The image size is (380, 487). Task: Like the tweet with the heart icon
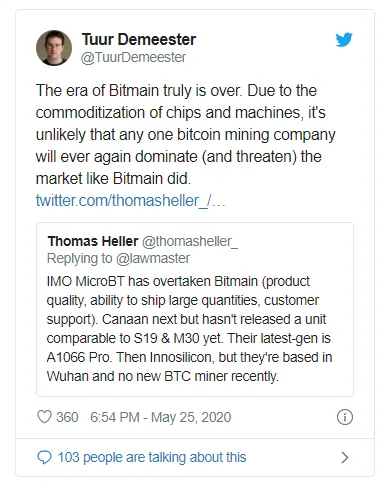pos(44,417)
